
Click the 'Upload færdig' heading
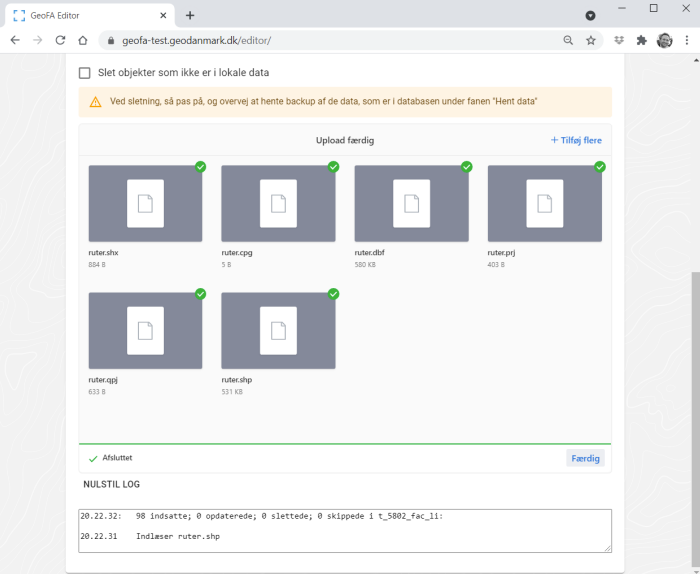(345, 140)
